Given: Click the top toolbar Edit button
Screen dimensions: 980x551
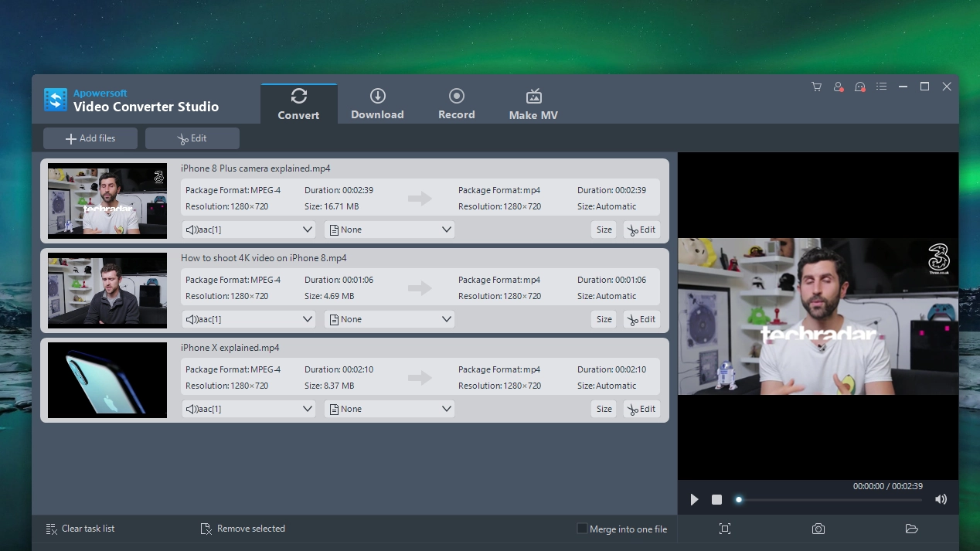Looking at the screenshot, I should click(192, 138).
